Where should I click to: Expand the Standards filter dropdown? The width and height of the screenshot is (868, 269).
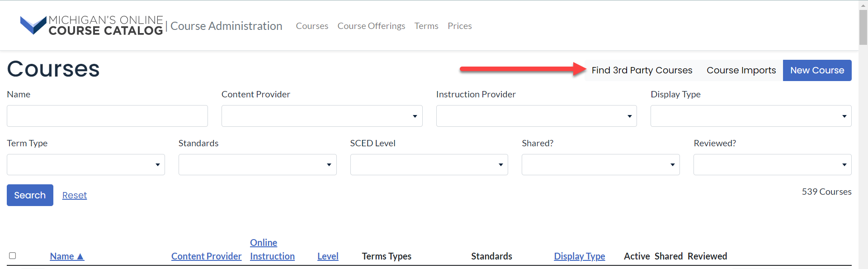pos(258,164)
